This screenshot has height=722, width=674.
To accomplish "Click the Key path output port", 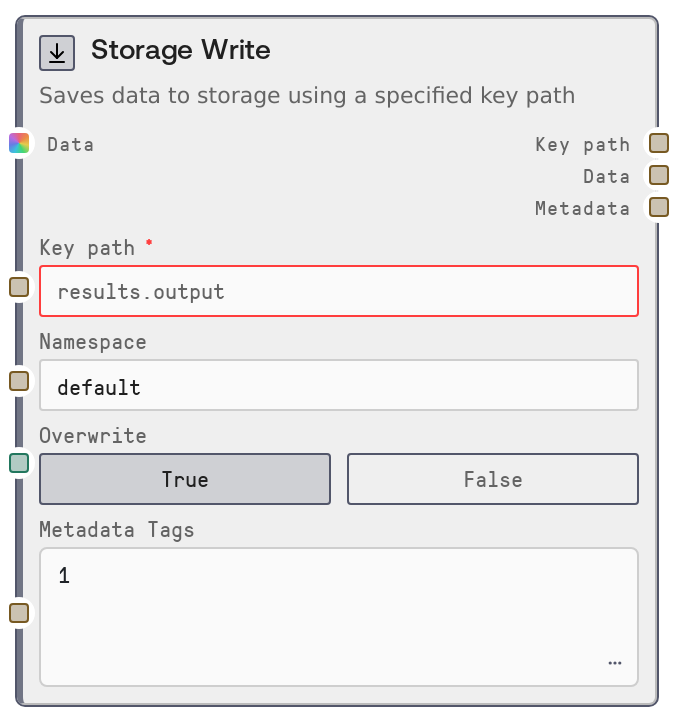I will click(658, 143).
